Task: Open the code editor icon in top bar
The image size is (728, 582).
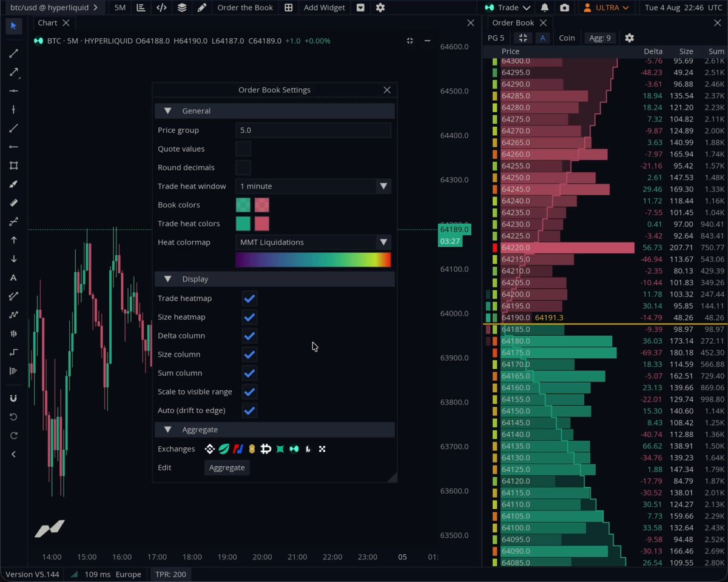Action: point(161,8)
